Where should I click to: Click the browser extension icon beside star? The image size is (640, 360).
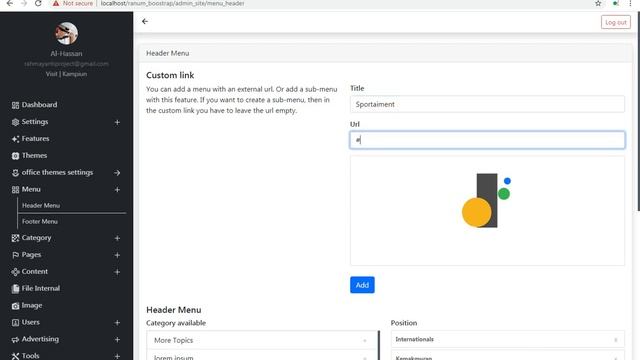pyautogui.click(x=616, y=3)
